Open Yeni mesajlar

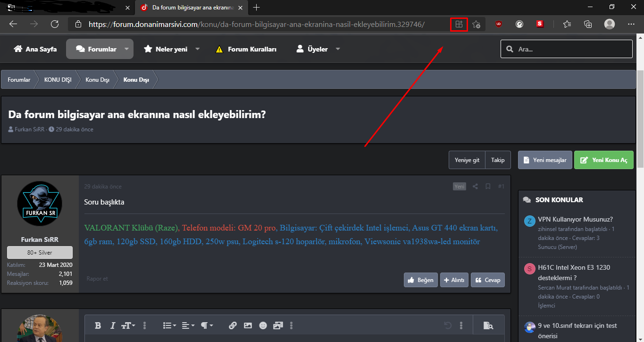(545, 160)
